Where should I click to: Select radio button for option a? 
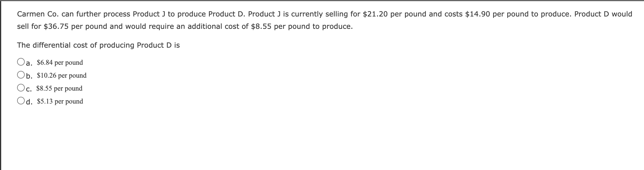21,62
